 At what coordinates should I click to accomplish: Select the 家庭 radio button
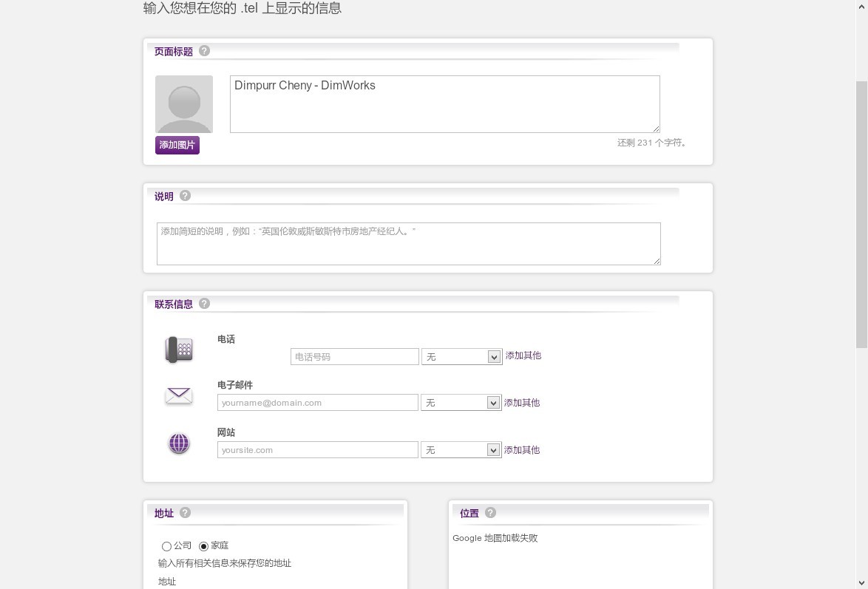coord(204,546)
